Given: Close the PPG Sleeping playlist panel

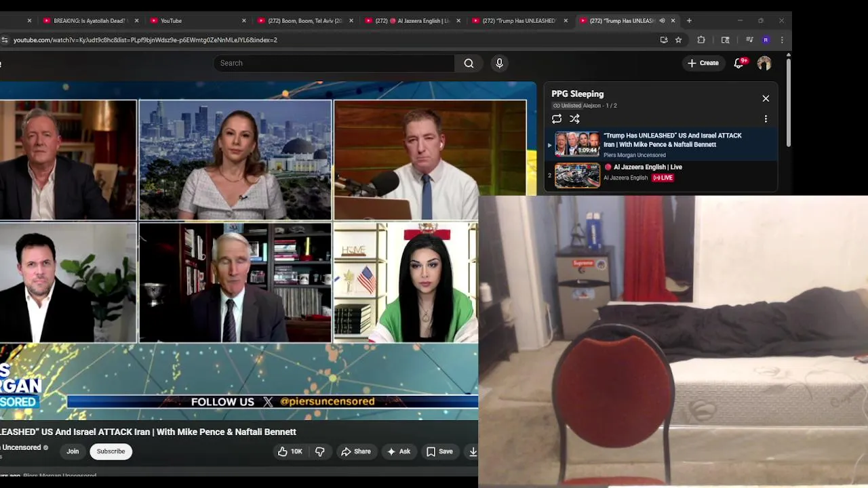Looking at the screenshot, I should pos(766,98).
